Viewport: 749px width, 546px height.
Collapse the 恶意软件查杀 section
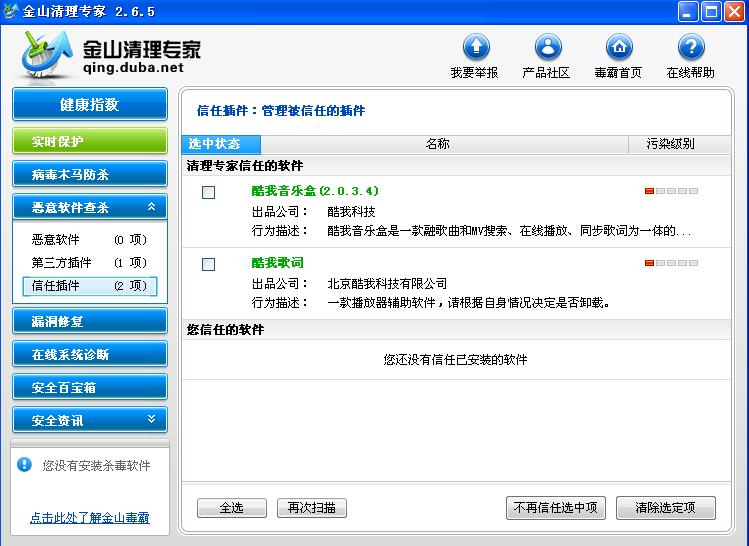[151, 207]
